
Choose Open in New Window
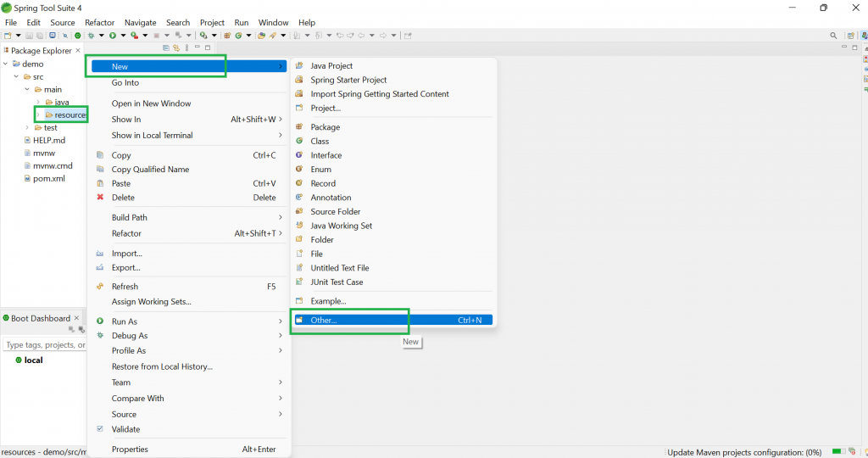pos(188,103)
